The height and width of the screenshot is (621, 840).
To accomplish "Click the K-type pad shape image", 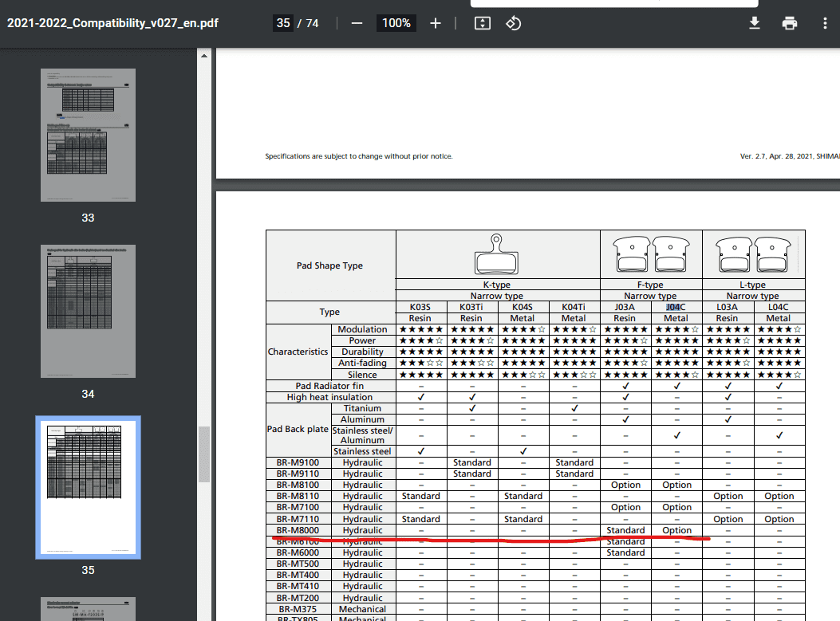I will (497, 254).
